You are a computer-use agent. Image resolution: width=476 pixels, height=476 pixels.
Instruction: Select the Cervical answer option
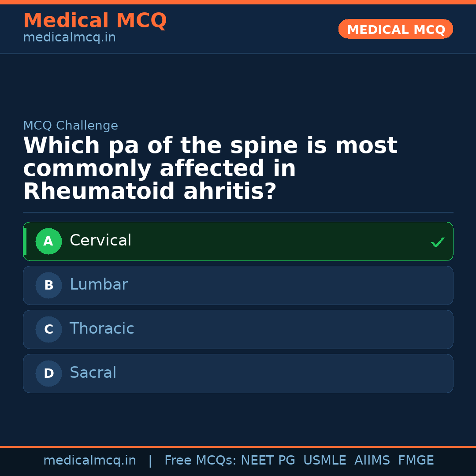tap(238, 241)
